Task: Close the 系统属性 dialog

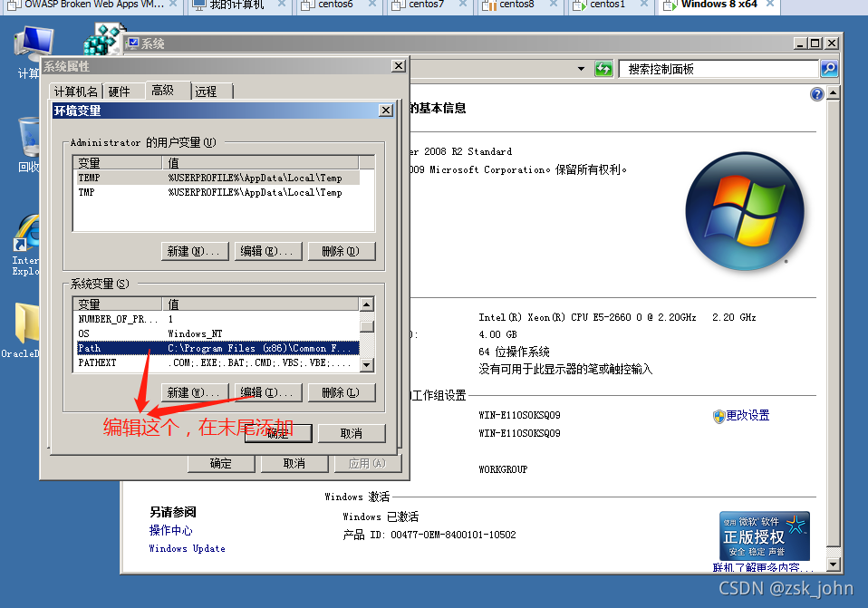Action: (x=399, y=66)
